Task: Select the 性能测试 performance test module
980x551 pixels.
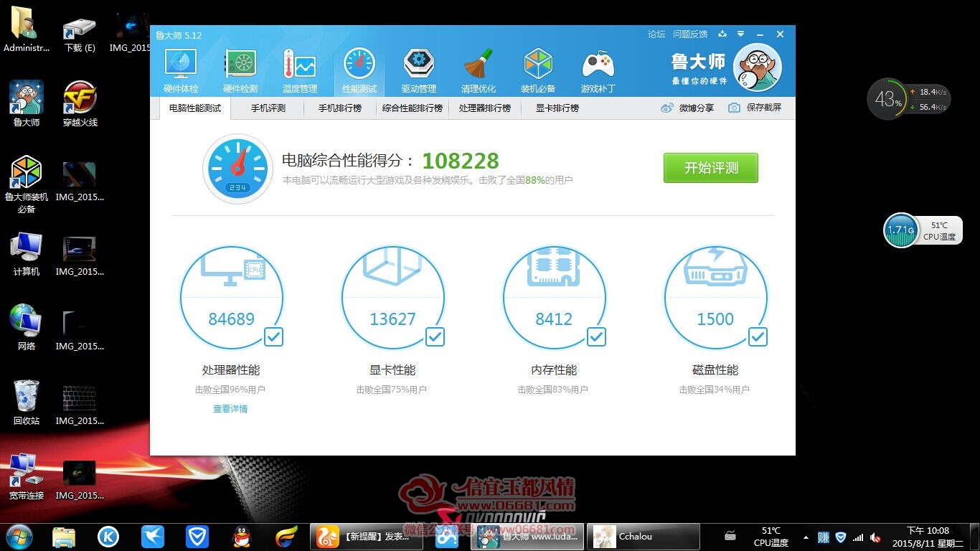Action: [359, 71]
